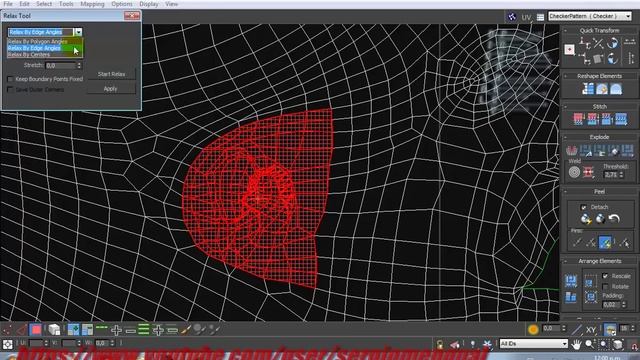Open the Mapping menu
The height and width of the screenshot is (360, 640).
92,4
